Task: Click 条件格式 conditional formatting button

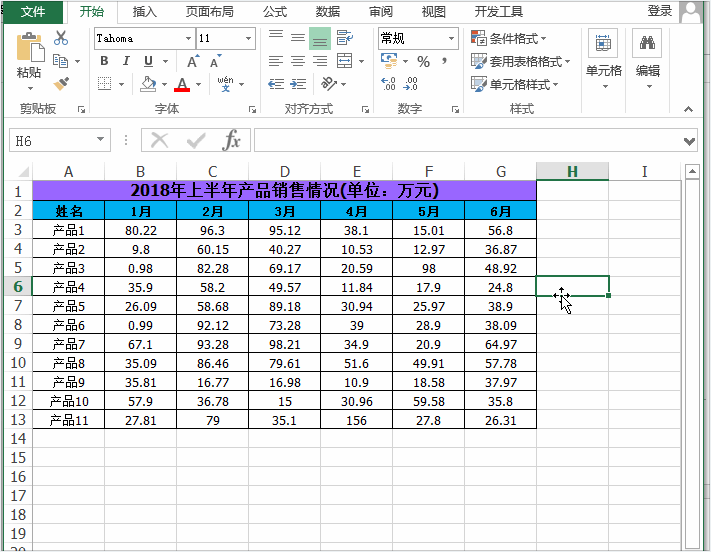Action: tap(508, 38)
